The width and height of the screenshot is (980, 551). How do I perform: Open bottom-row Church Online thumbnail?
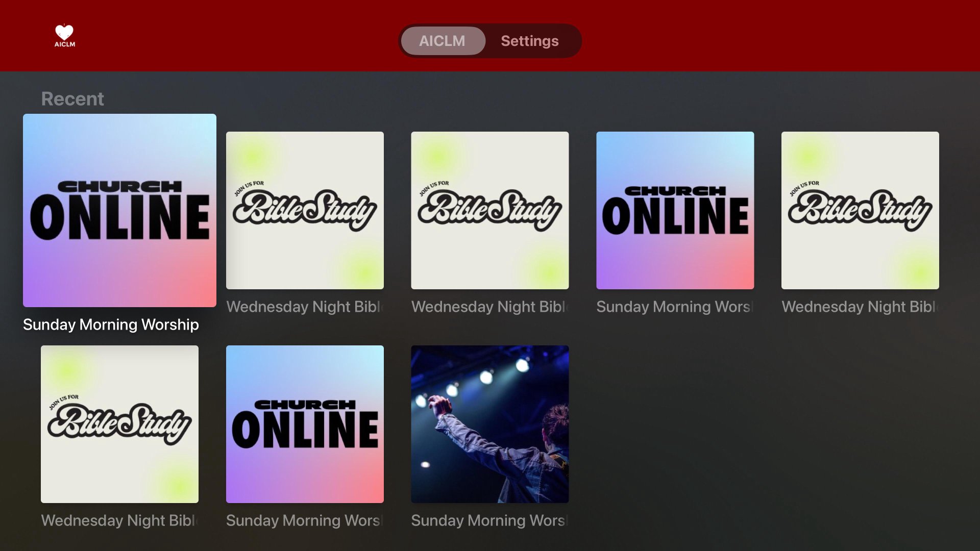coord(305,424)
